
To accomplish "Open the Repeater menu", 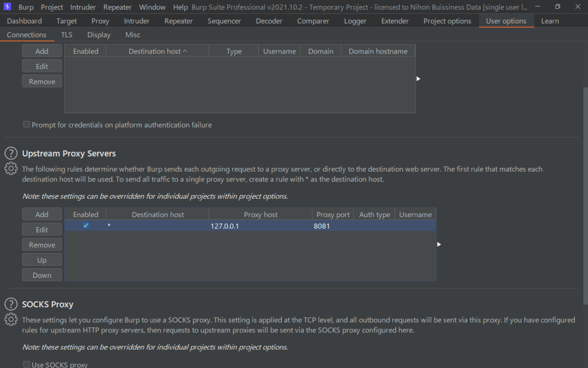I will click(118, 7).
